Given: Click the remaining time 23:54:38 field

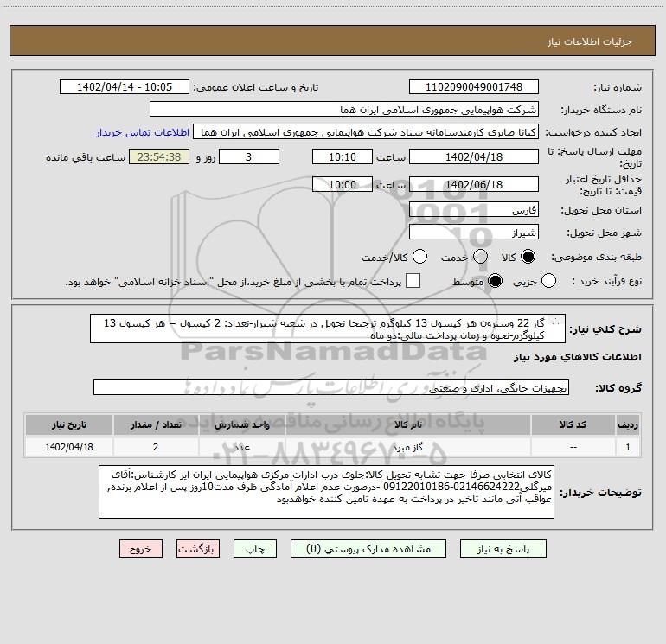Looking at the screenshot, I should pos(159,156).
